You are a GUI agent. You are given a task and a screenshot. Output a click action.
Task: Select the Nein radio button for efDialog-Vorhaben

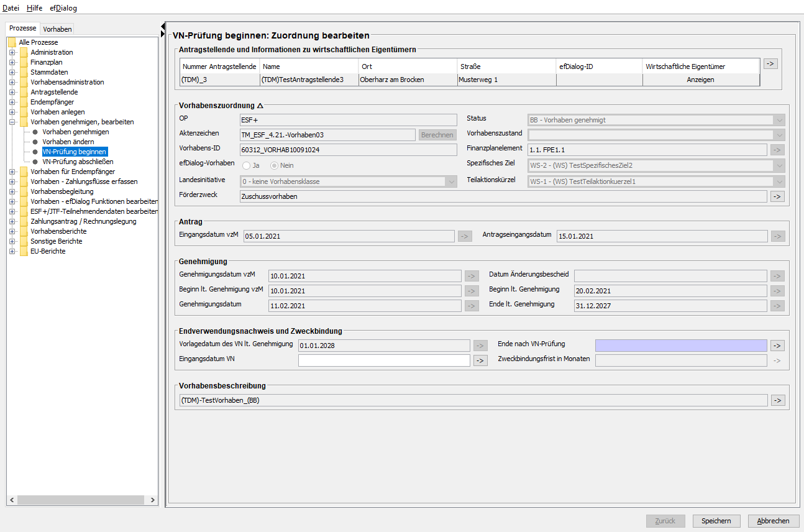click(274, 165)
